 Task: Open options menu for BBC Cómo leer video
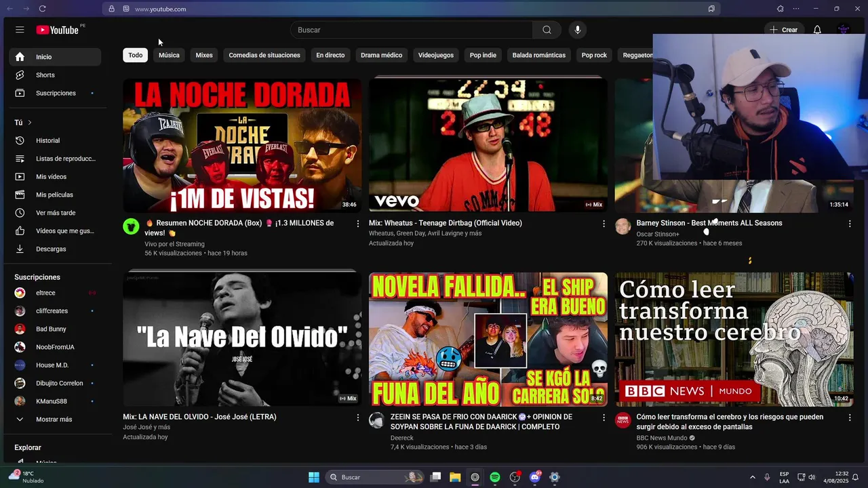(850, 418)
